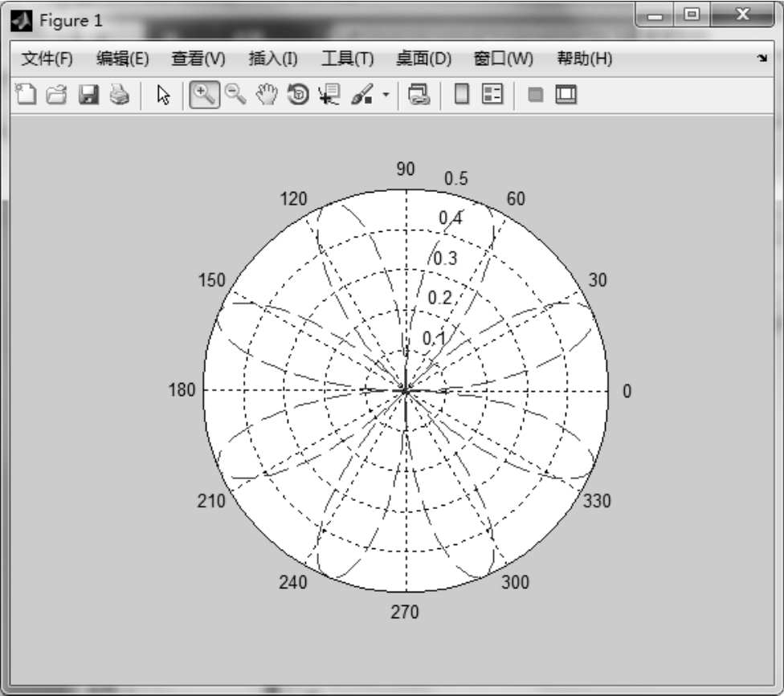Select the Rotate 3D tool
The width and height of the screenshot is (784, 696).
coord(297,95)
